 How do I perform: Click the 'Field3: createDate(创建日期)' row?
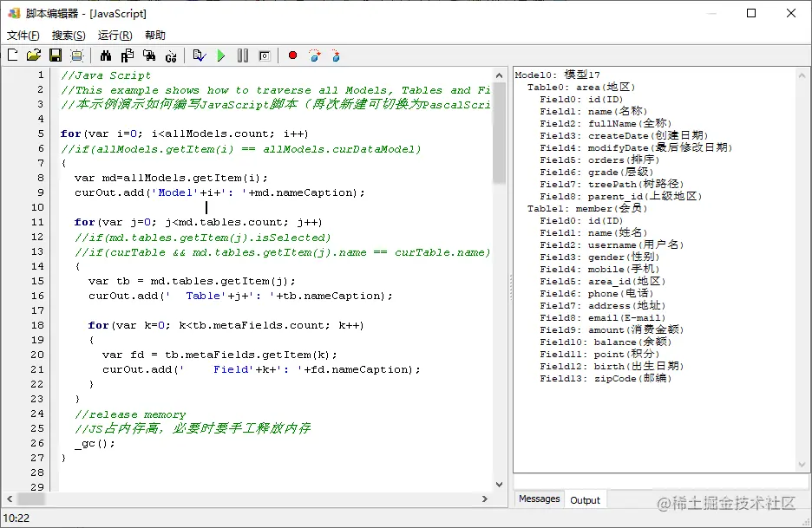(x=624, y=135)
